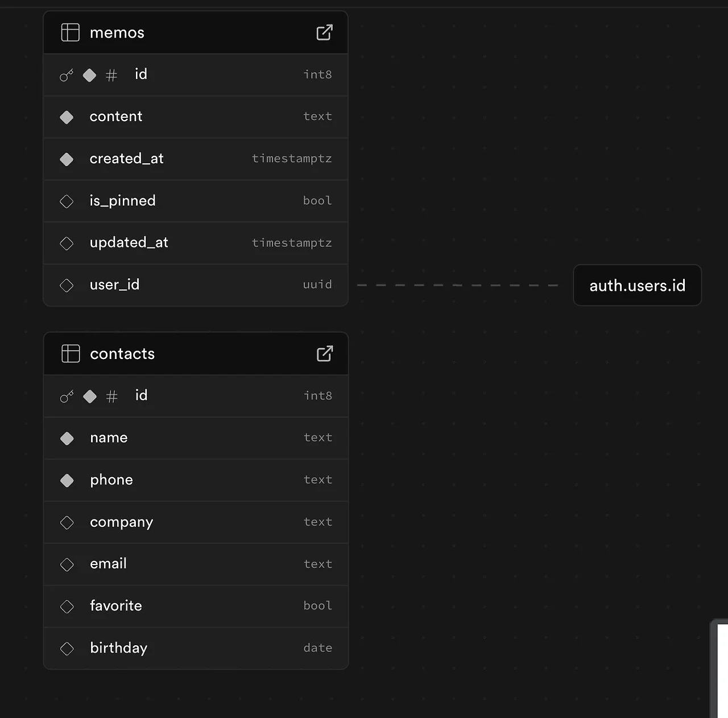Click the hollow diamond next to is_pinned column
The image size is (728, 718).
(x=67, y=201)
